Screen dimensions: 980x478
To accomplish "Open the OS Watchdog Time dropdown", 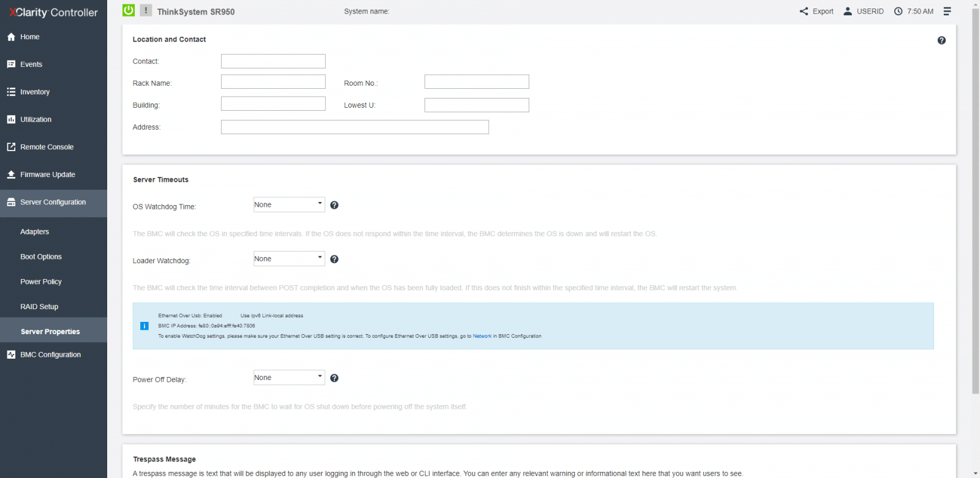I will 289,204.
